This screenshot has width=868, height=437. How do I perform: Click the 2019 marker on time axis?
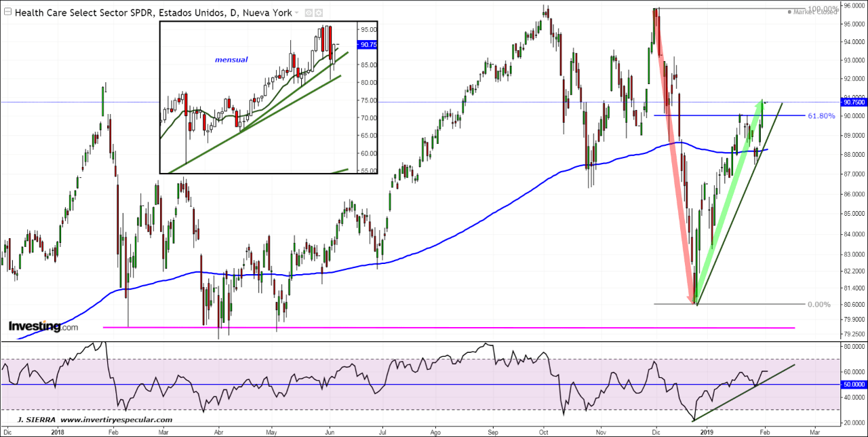[707, 431]
